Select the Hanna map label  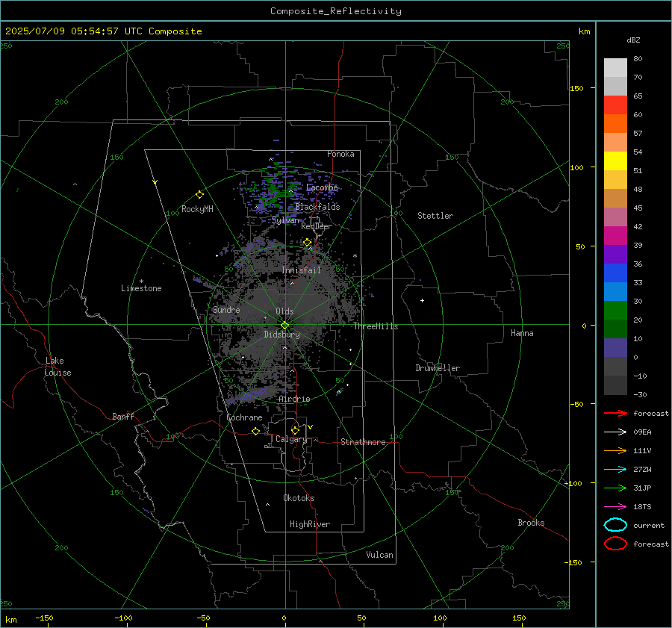click(x=522, y=333)
